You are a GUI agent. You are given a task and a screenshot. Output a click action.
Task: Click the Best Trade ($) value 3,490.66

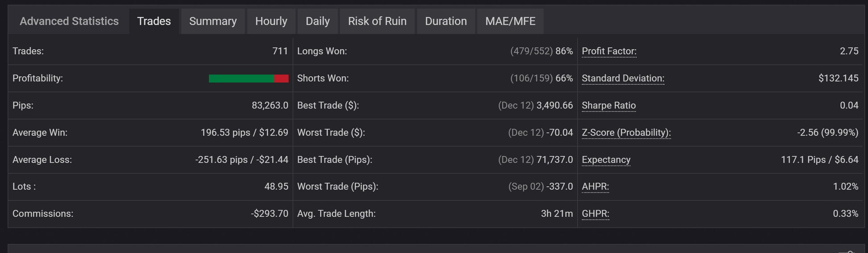[x=554, y=106]
